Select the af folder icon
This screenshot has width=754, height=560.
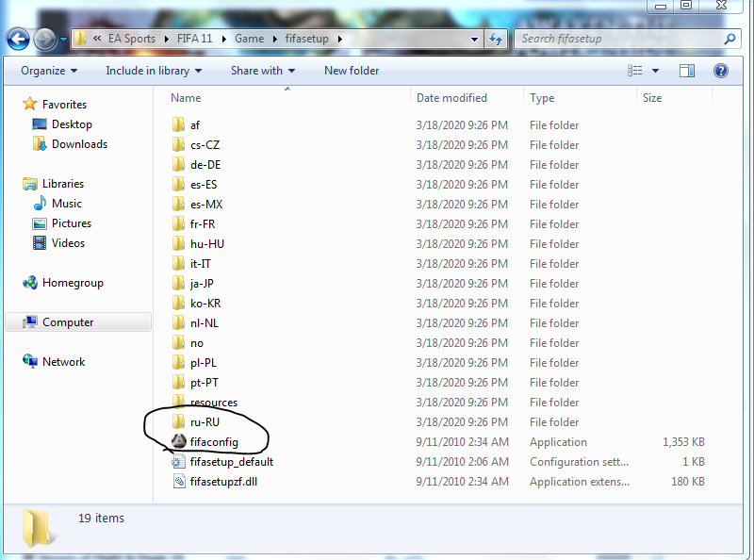[x=178, y=124]
